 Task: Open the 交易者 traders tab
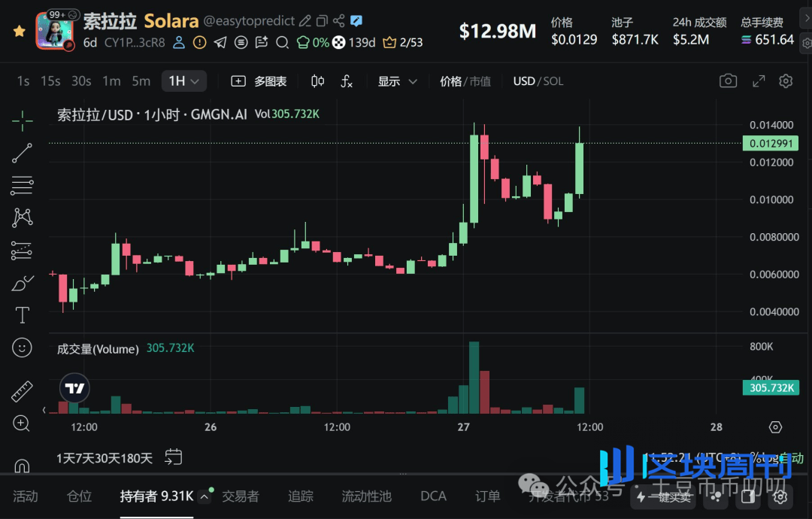coord(240,496)
